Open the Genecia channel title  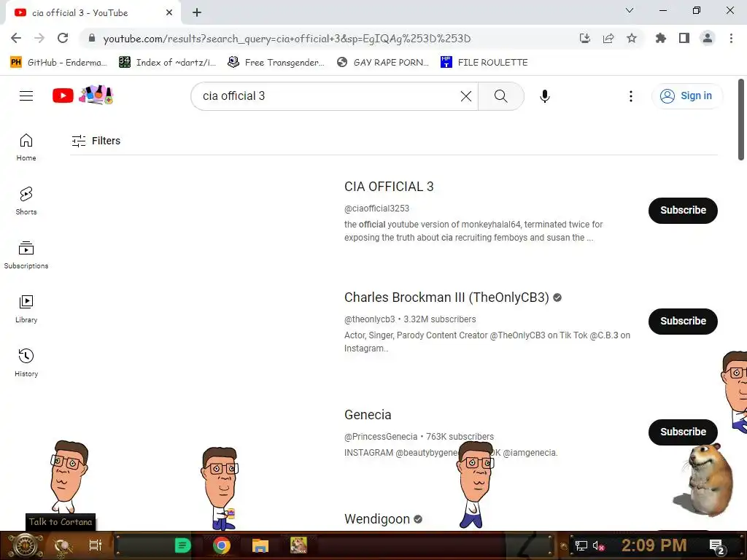click(368, 415)
